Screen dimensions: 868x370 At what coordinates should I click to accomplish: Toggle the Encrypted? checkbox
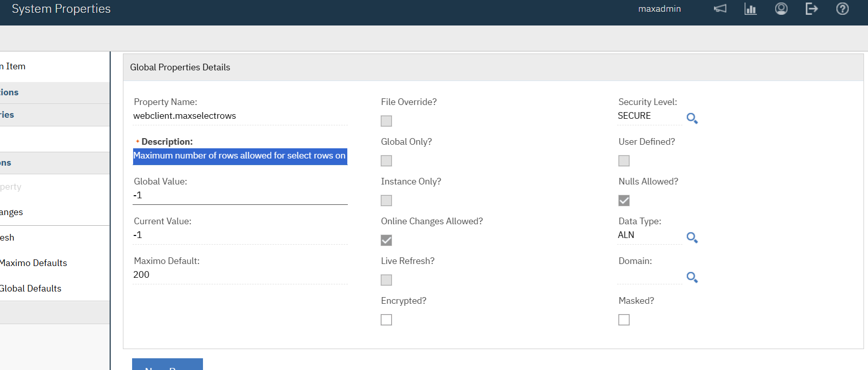pos(387,320)
